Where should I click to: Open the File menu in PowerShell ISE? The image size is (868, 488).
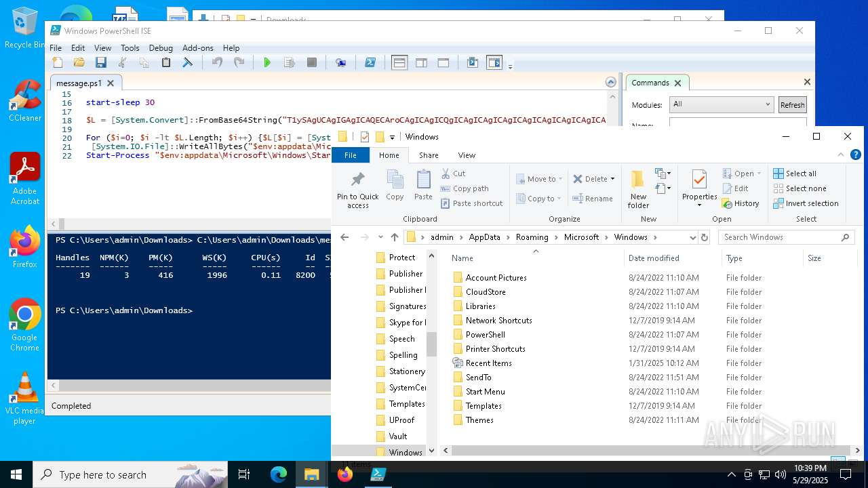click(56, 47)
